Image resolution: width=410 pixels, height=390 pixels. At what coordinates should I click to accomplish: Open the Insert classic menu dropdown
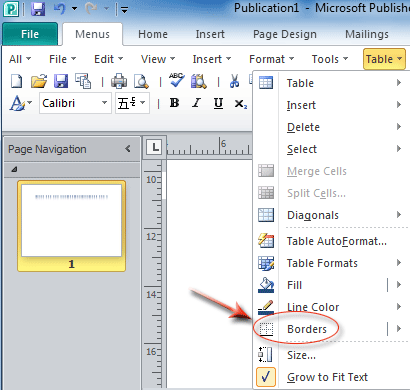(212, 59)
